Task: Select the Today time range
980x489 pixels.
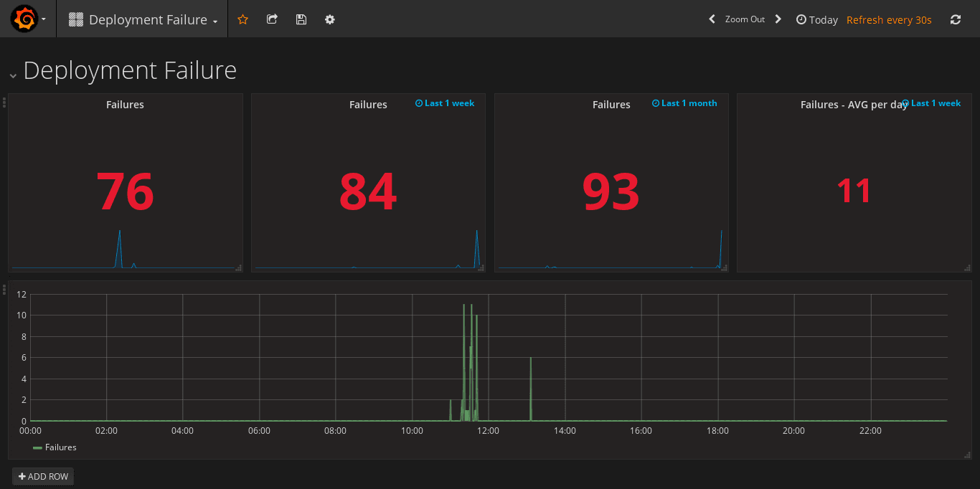Action: 823,19
